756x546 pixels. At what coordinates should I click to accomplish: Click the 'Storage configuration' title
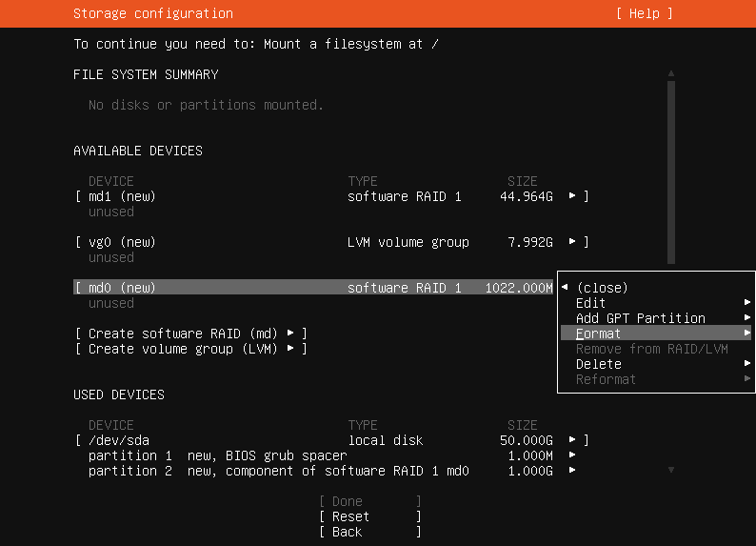click(153, 13)
